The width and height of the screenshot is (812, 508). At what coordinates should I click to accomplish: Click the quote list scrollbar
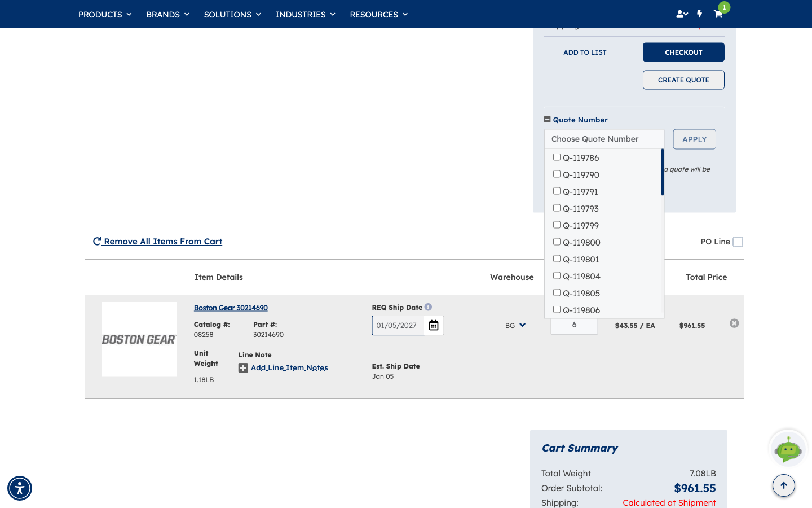[x=663, y=172]
